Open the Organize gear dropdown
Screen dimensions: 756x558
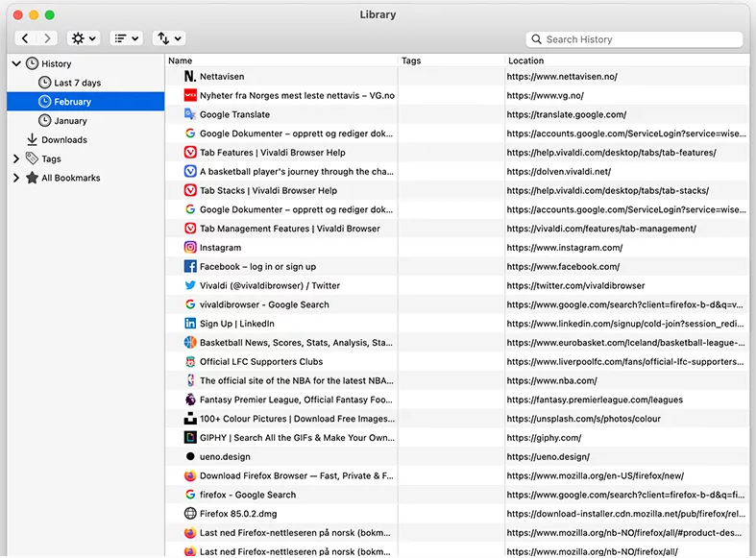click(x=83, y=38)
